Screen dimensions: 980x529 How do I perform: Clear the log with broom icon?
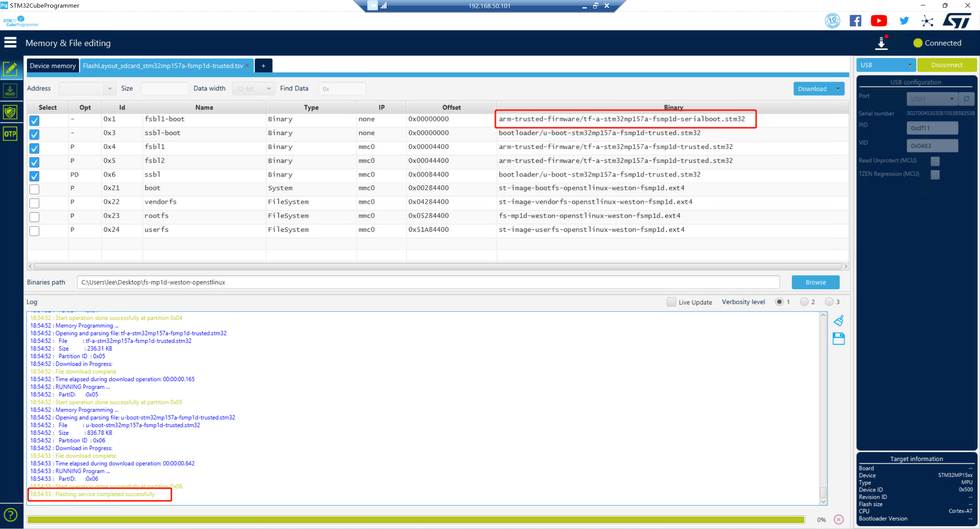(838, 320)
